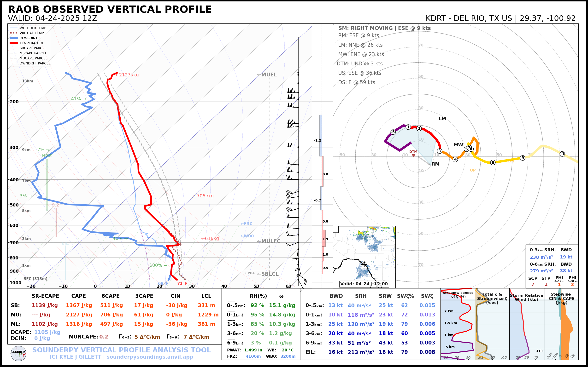Click the circled 8 km hodograph marker

[493, 162]
